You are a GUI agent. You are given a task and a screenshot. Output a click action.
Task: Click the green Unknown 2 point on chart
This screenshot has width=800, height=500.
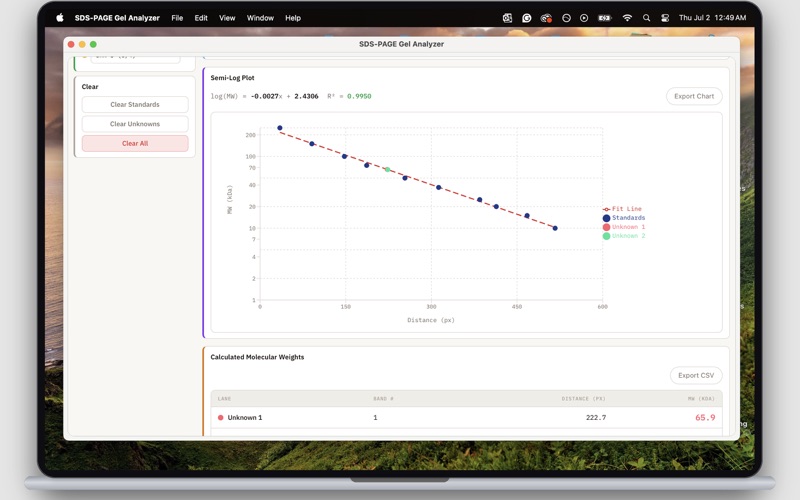388,169
